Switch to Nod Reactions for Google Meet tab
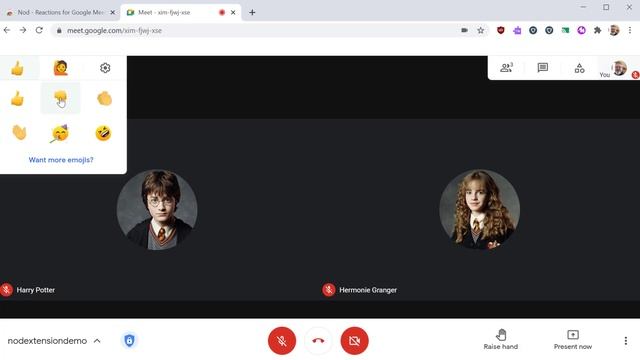 60,13
